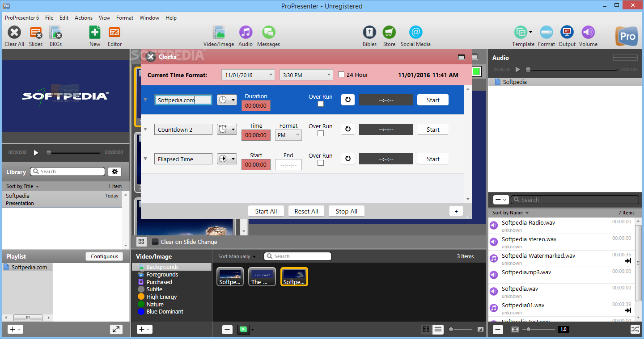Open the Volume toolbar icon

click(588, 33)
